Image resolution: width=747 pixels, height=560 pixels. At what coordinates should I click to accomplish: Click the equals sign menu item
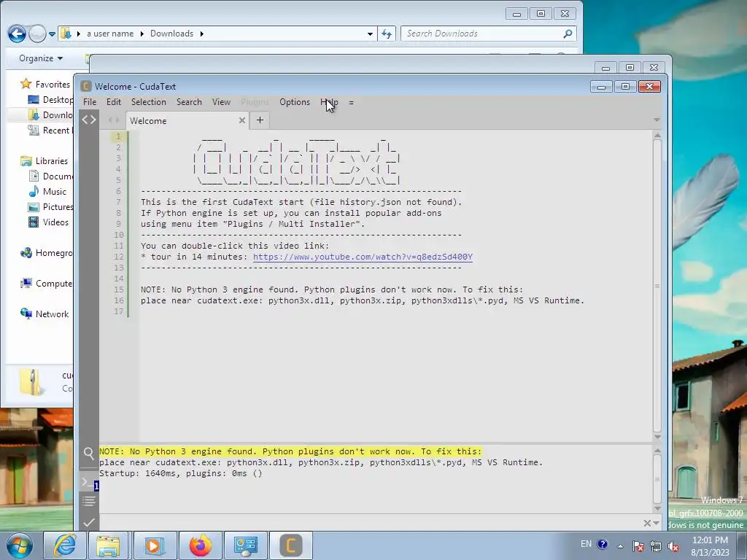[351, 102]
